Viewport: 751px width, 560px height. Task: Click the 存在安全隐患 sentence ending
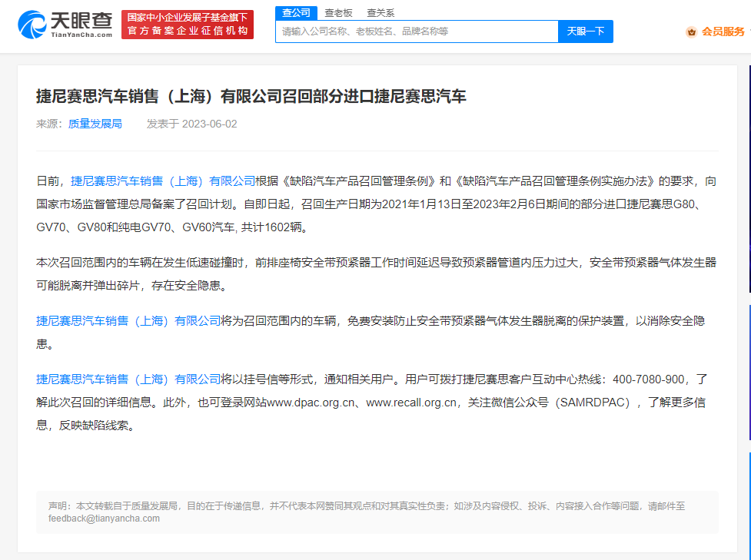click(186, 286)
